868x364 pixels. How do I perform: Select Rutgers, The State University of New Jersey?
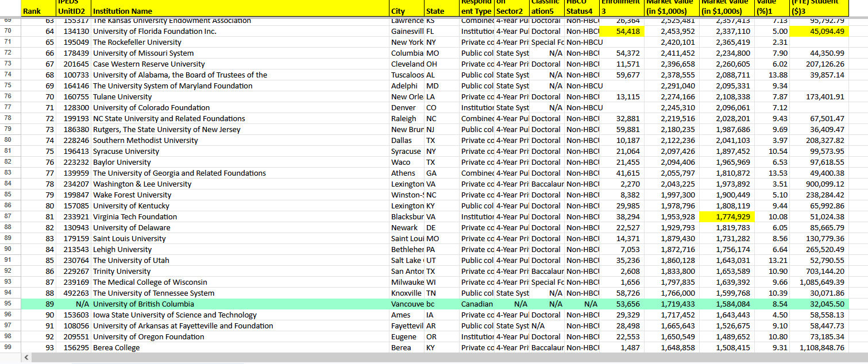pyautogui.click(x=240, y=129)
